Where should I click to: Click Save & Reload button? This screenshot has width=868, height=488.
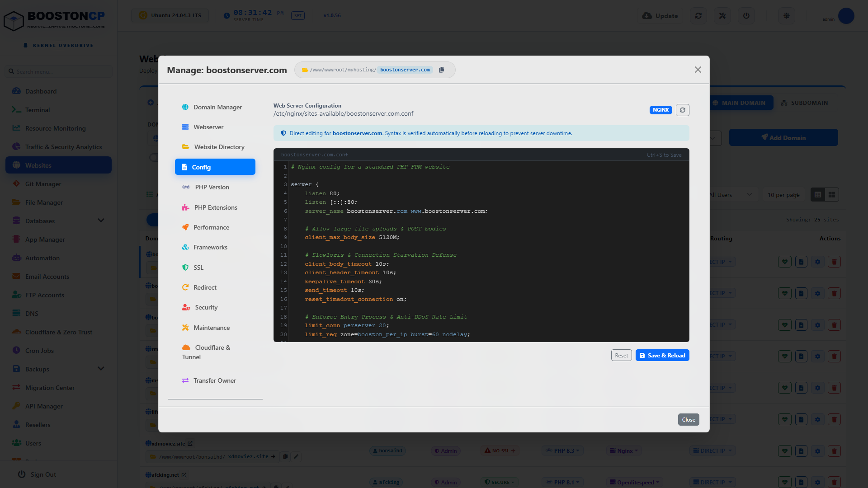[662, 356]
